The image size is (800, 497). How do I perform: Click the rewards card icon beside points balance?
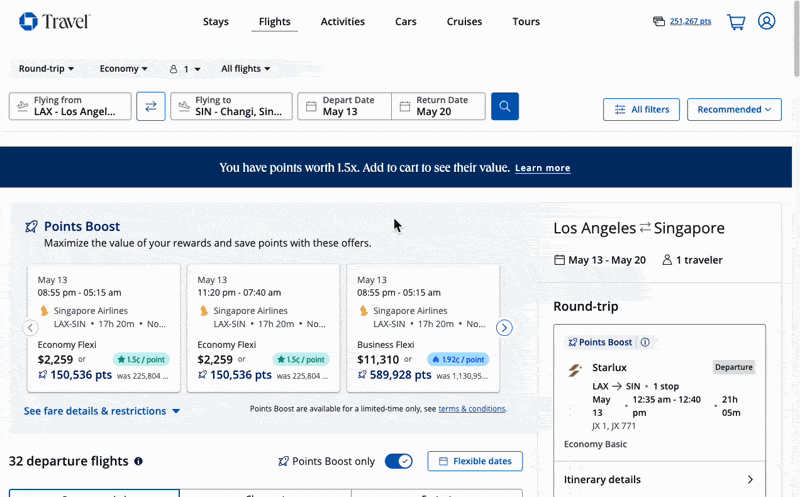click(659, 21)
